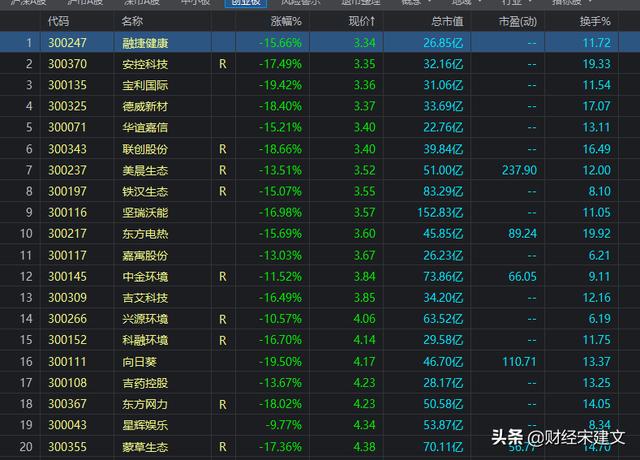Select stock code 300145
This screenshot has height=460, width=640.
(x=67, y=277)
